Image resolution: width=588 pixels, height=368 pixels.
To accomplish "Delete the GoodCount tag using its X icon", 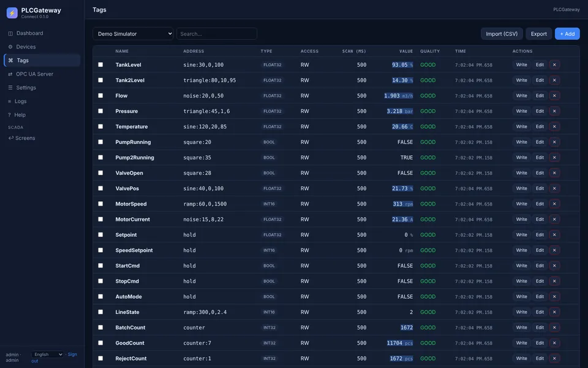I will coord(554,343).
